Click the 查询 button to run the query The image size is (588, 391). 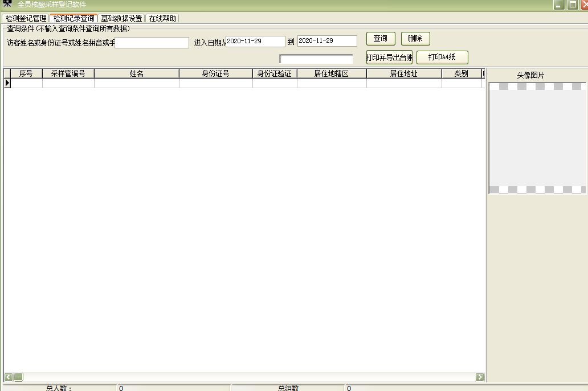(380, 39)
